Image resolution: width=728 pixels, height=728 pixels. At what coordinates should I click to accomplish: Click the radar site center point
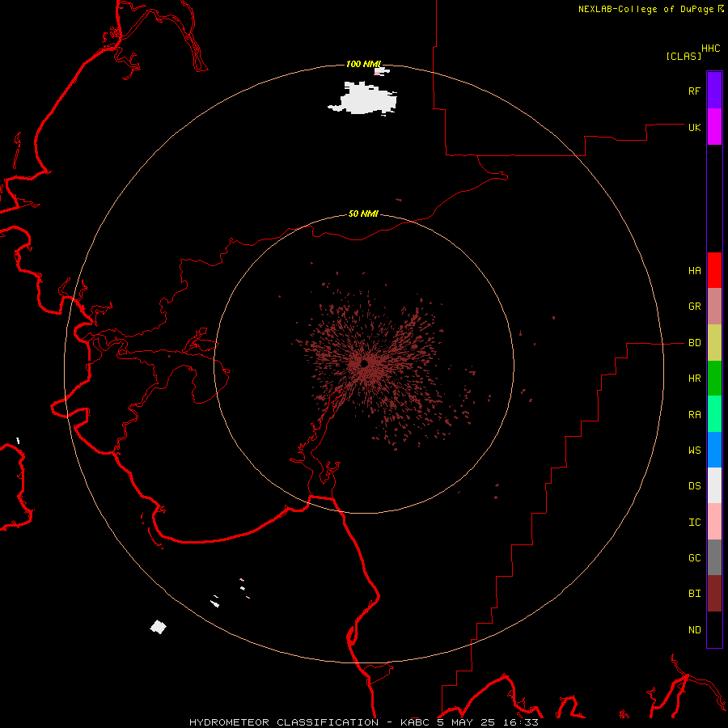pos(365,363)
